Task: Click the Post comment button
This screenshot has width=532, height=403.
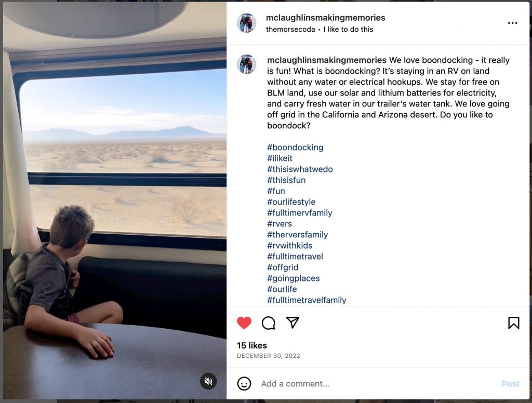Action: click(510, 384)
